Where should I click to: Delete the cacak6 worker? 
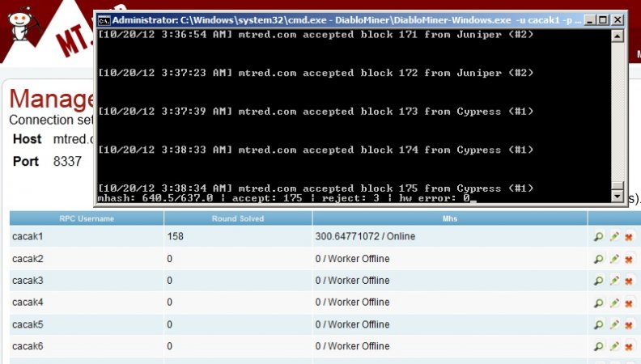point(629,346)
